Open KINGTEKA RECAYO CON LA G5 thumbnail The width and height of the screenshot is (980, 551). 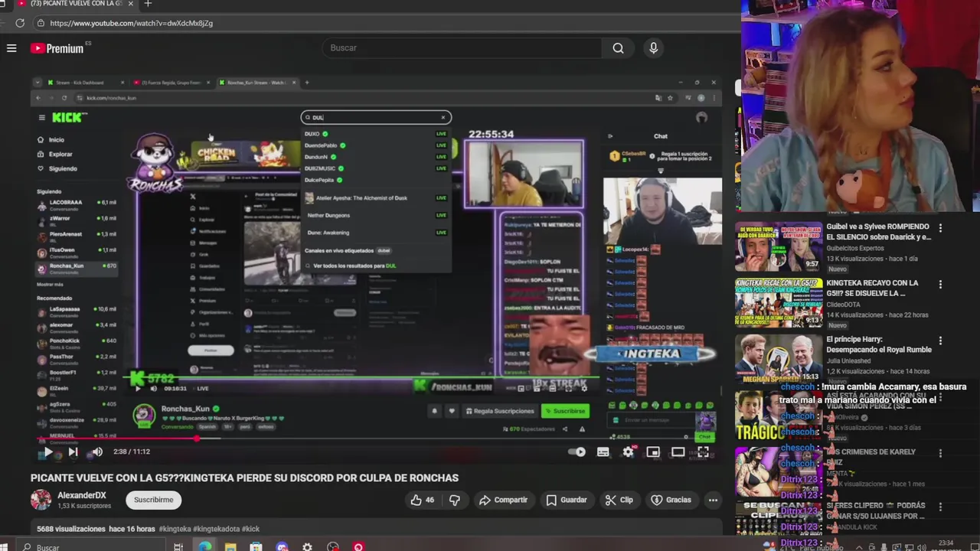(778, 303)
